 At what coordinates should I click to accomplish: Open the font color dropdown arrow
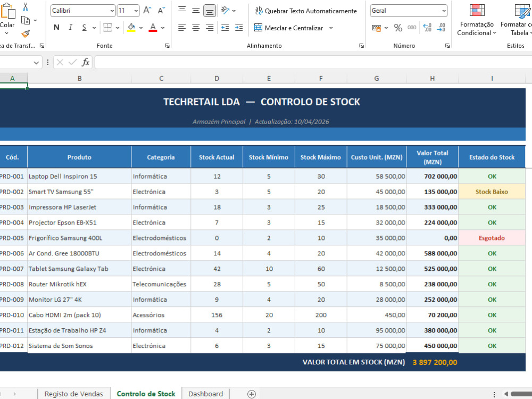coord(163,28)
